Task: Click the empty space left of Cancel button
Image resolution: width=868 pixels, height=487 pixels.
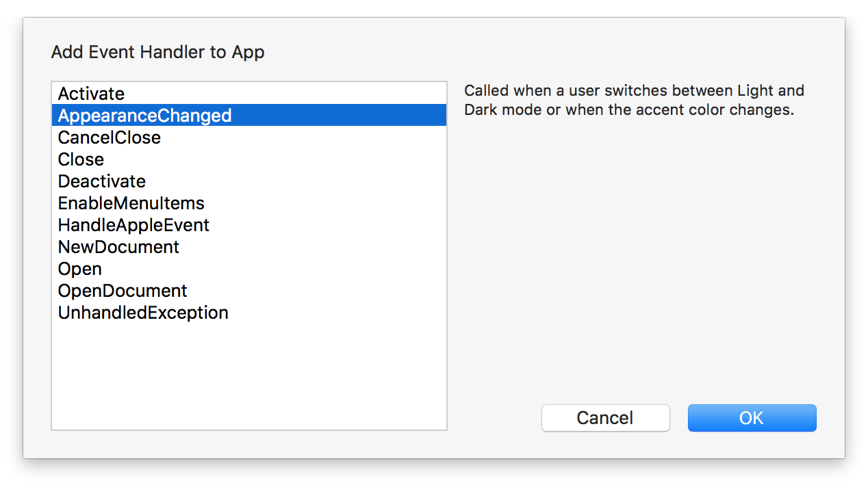Action: [493, 418]
